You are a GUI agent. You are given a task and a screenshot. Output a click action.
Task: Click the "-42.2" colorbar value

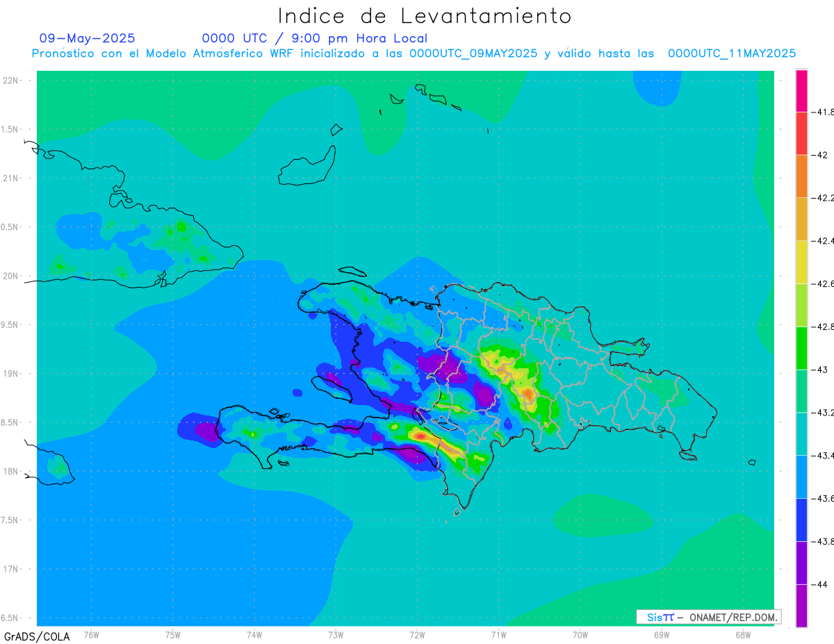coord(823,198)
